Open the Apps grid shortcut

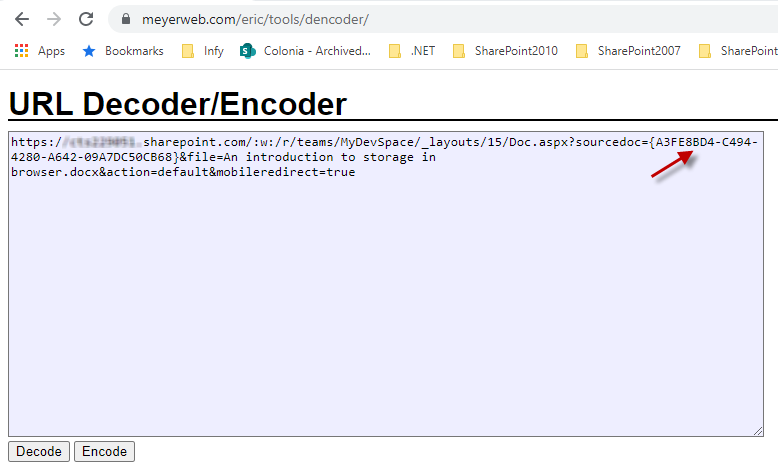tap(40, 51)
